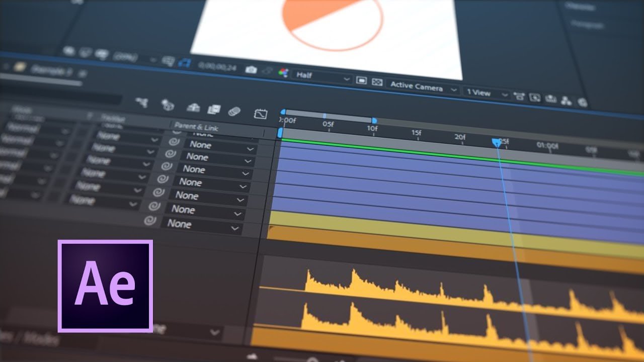644x362 pixels.
Task: Click the Parent & Link column header
Action: click(x=196, y=126)
